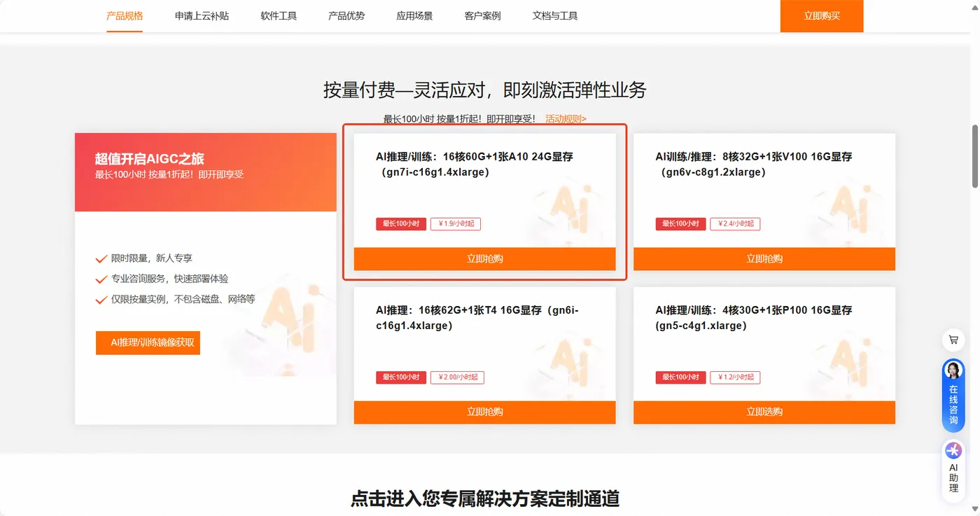Screen dimensions: 980x516
Task: Click the 按量付费—灵活应对 section heading
Action: (x=484, y=90)
